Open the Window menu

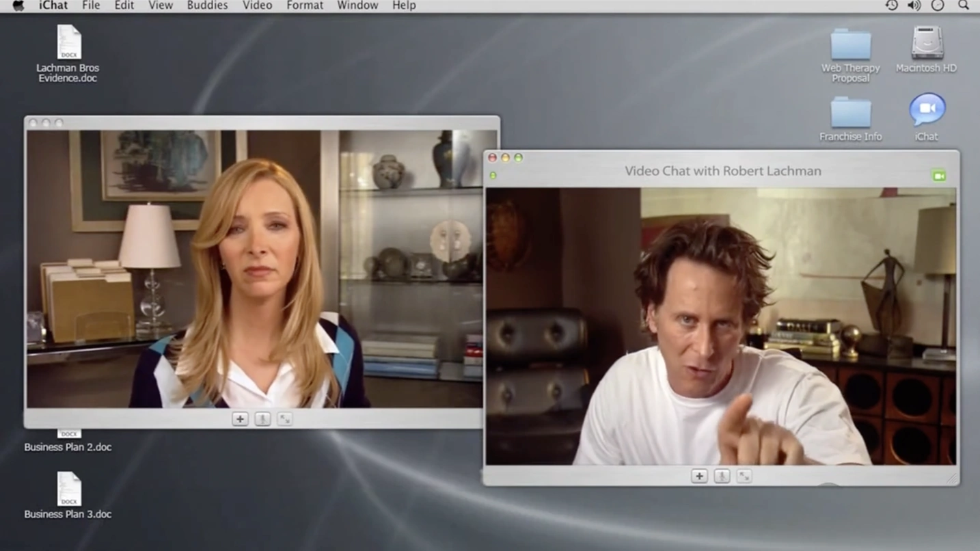[x=357, y=5]
